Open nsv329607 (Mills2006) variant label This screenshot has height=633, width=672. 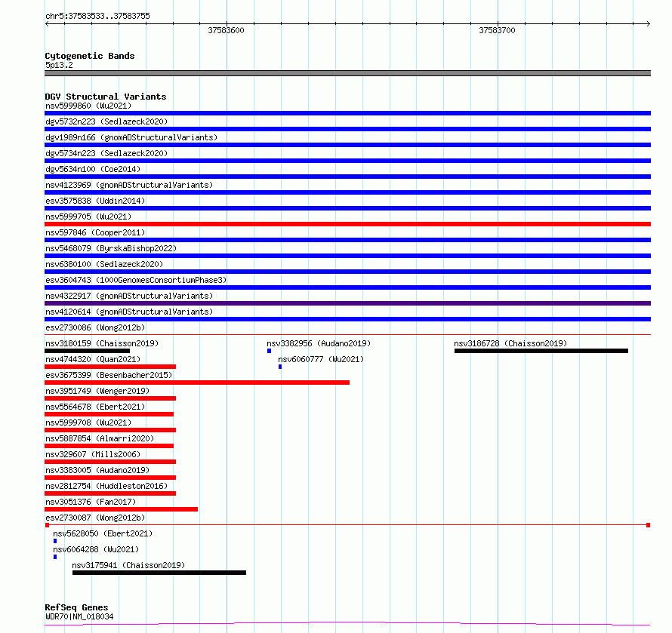click(93, 454)
